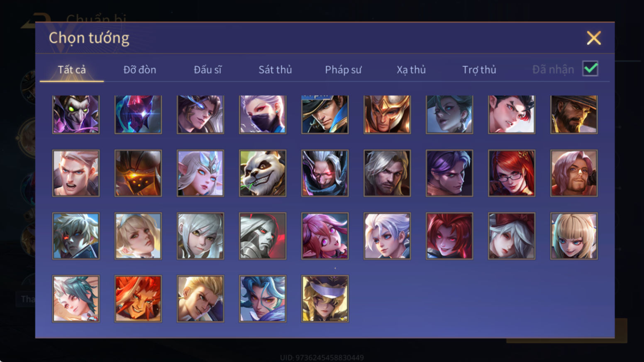Image resolution: width=644 pixels, height=362 pixels.
Task: Toggle the Đã nhận checkbox
Action: (x=590, y=68)
